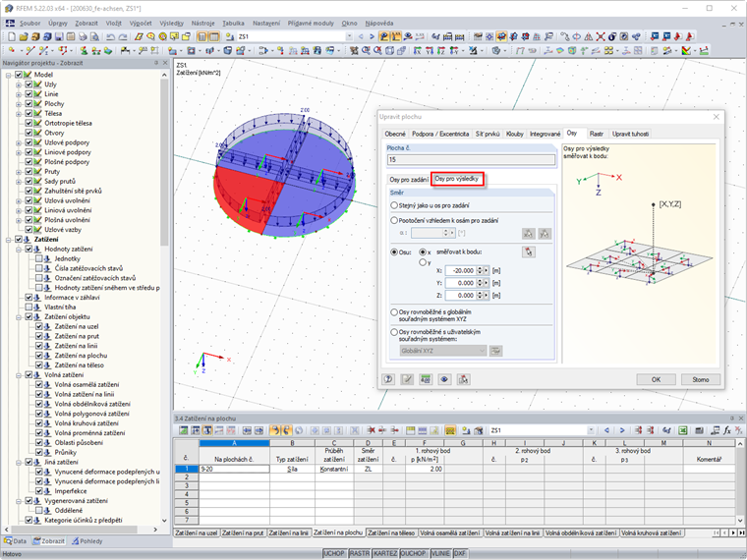Screen dimensions: 747x560
Task: Click the Storno button
Action: (x=700, y=379)
